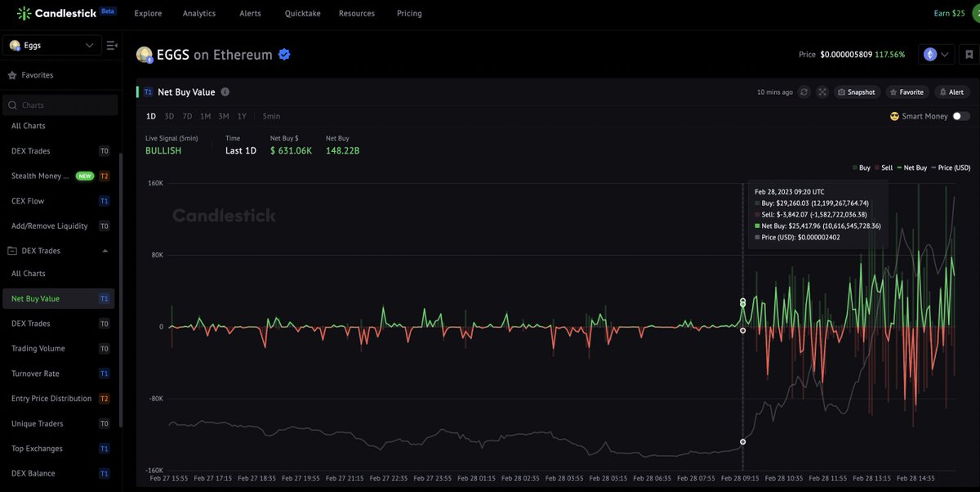Click the sunglasses emoji beside Smart Money
Image resolution: width=980 pixels, height=492 pixels.
pos(895,116)
